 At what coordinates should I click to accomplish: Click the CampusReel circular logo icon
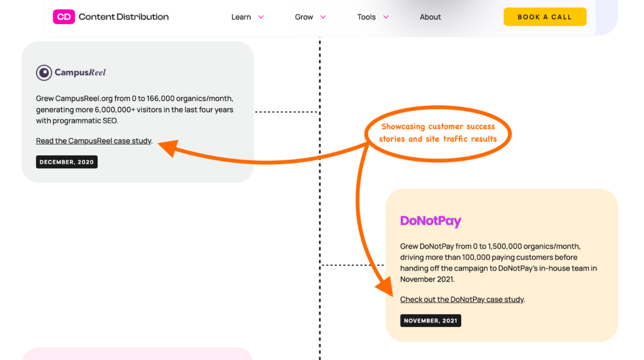(x=44, y=72)
